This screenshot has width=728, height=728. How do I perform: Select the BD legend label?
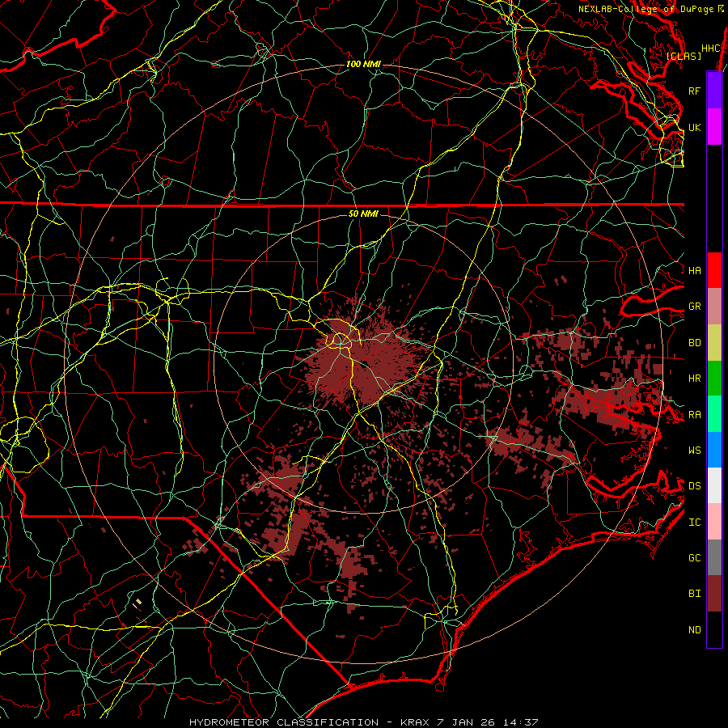(694, 343)
